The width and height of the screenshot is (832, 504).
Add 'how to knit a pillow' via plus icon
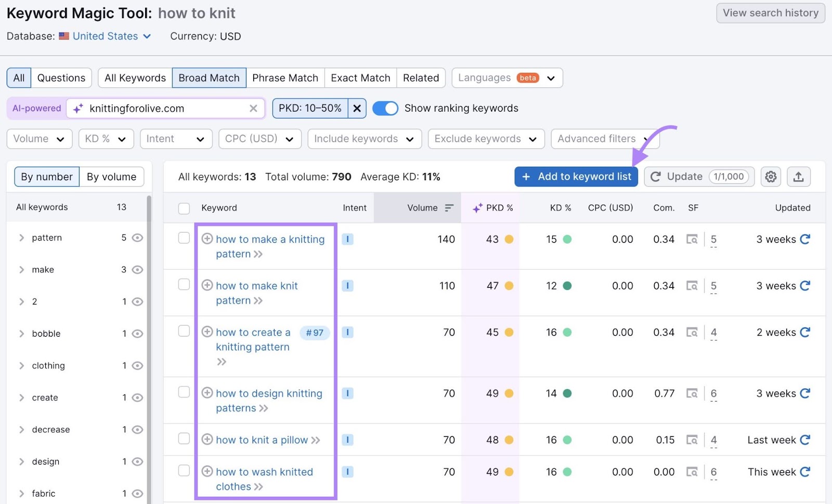click(x=207, y=439)
